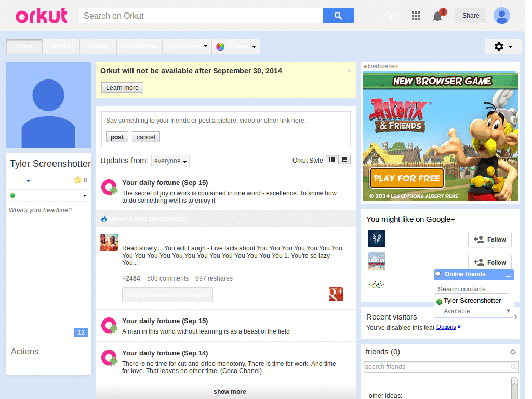Follow the first suggested Google+ page
Viewport: 532px width, 399px height.
[x=489, y=240]
